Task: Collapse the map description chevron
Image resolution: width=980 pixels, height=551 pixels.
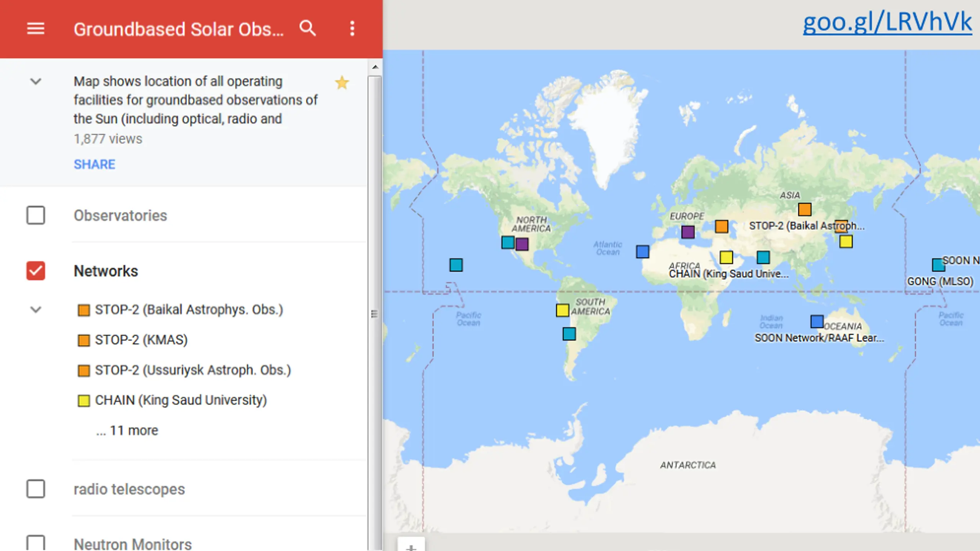Action: [x=36, y=81]
